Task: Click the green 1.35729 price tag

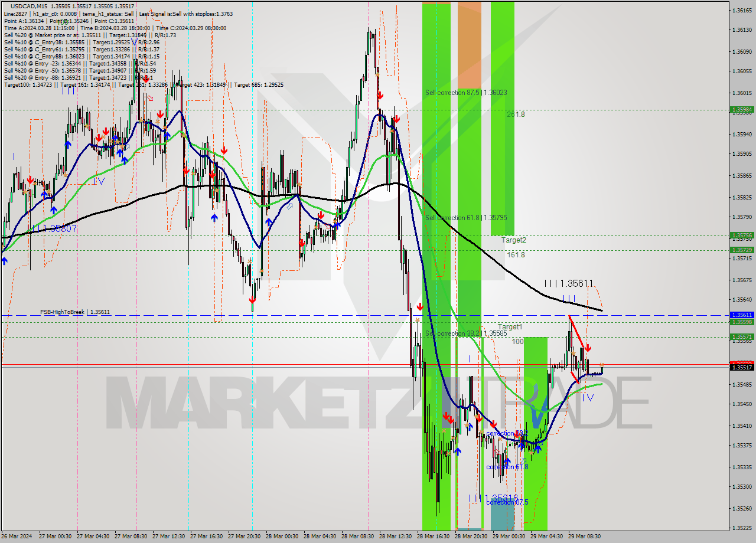Action: [x=742, y=250]
